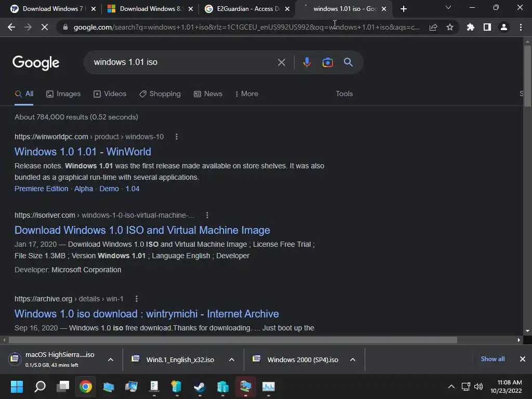Select the News results tab
Screen dimensions: 532x399
coord(208,94)
